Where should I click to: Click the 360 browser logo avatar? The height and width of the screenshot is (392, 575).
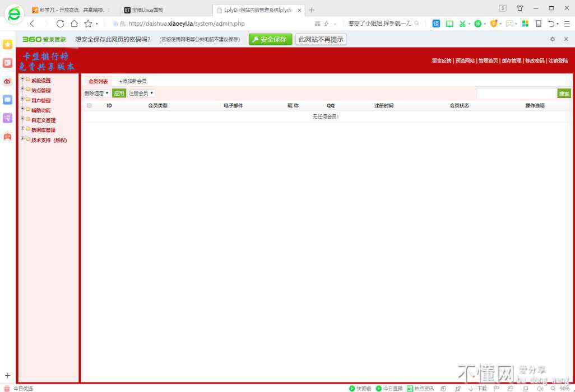coord(15,14)
